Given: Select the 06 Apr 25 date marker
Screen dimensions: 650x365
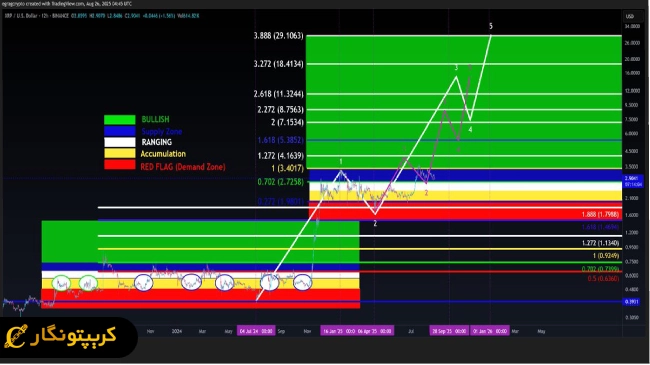Looking at the screenshot, I should [x=375, y=331].
